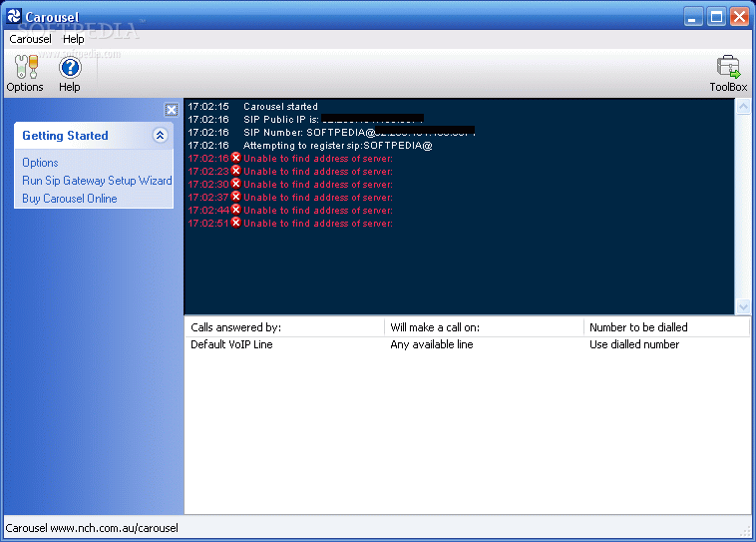Select the Default VoIP Line row
Screen dimensions: 756x542
coord(468,344)
